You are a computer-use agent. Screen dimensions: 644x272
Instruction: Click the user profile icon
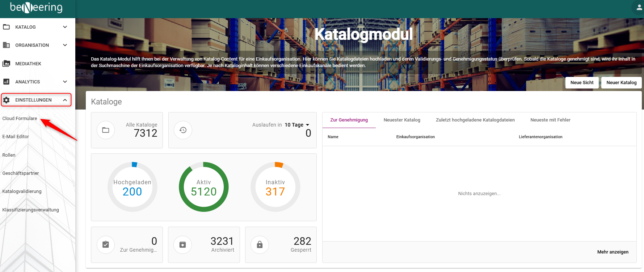pos(639,8)
